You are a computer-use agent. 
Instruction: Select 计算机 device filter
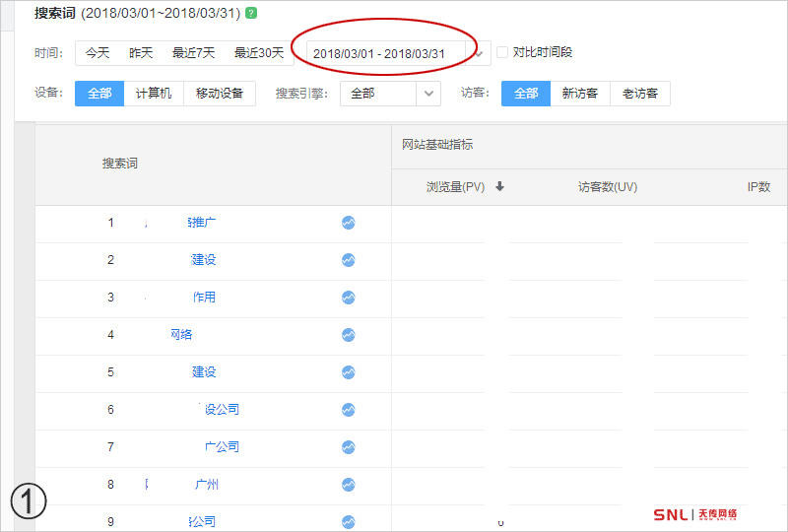(x=154, y=94)
